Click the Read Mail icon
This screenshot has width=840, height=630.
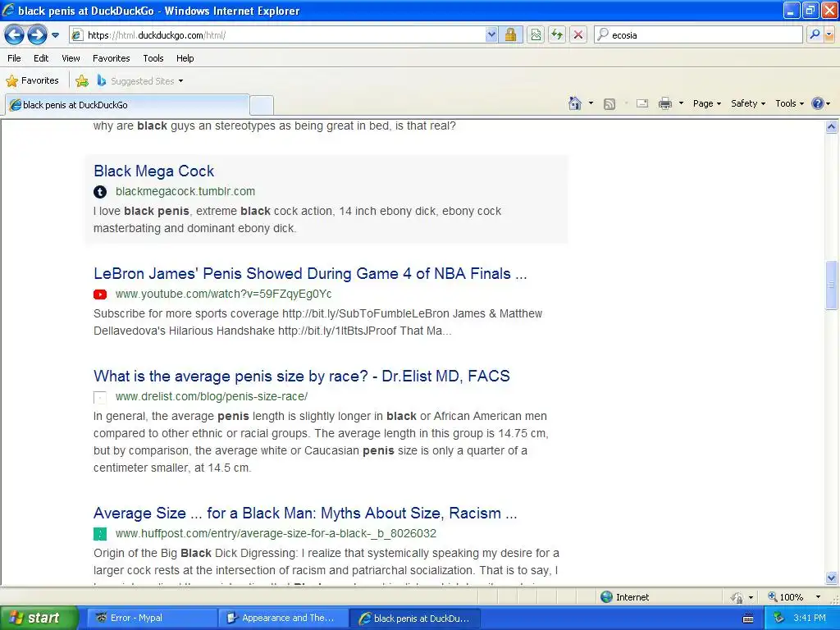pos(642,103)
